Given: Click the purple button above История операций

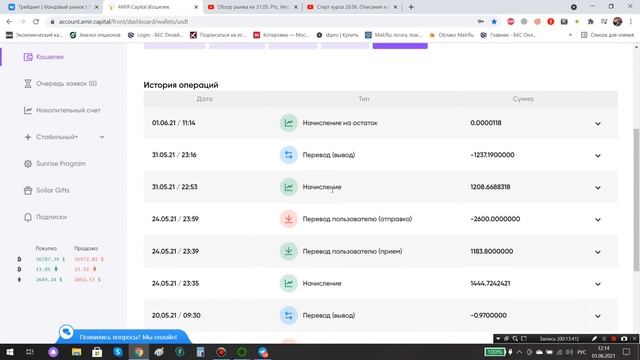Looking at the screenshot, I should click(400, 46).
